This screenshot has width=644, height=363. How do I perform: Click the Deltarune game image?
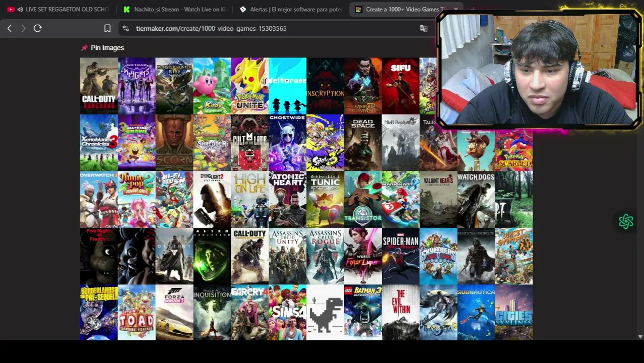288,86
